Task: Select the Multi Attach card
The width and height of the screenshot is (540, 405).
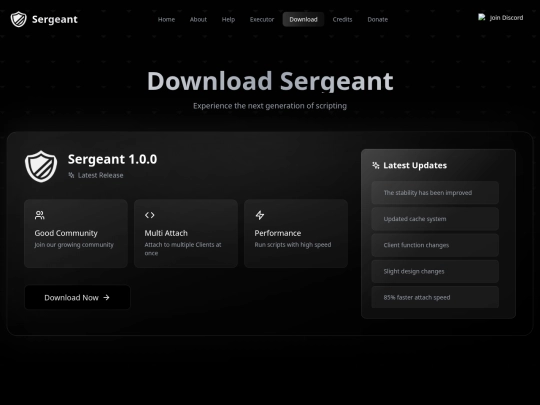Action: click(x=186, y=233)
